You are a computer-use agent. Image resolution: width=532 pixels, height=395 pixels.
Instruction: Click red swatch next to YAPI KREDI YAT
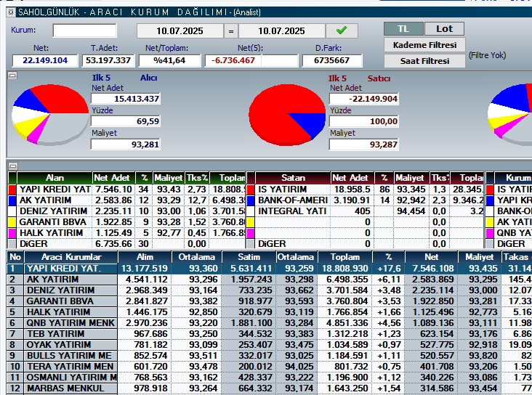[12, 190]
